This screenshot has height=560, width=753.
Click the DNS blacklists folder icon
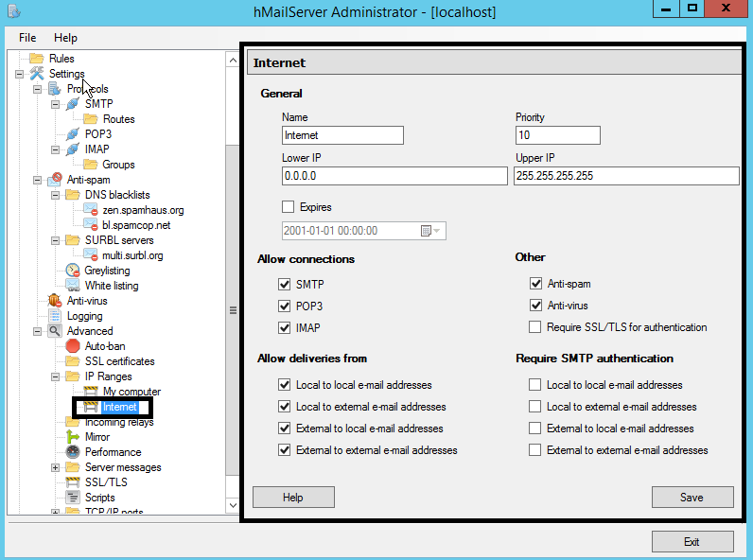tap(73, 195)
